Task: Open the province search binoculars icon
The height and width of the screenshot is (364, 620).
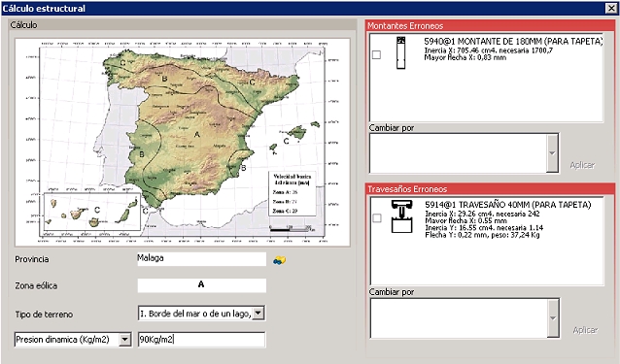Action: coord(279,260)
